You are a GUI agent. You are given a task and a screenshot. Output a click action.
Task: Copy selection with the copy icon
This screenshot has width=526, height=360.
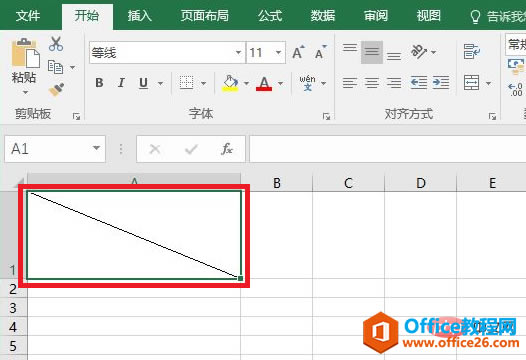point(56,67)
